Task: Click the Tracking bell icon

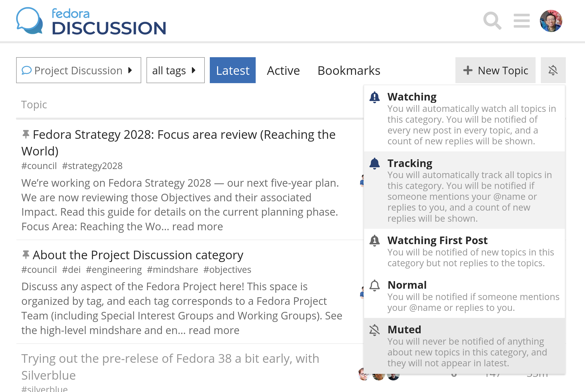Action: tap(374, 164)
